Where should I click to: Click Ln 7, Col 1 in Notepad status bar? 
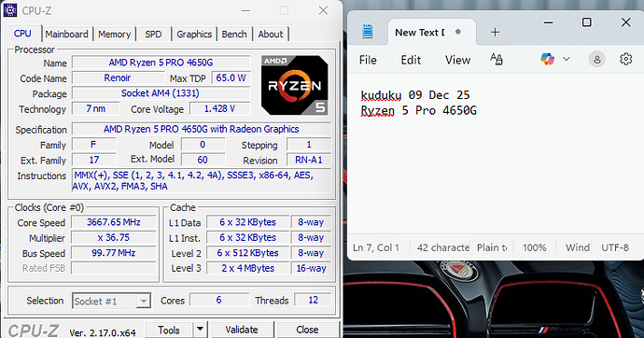376,247
